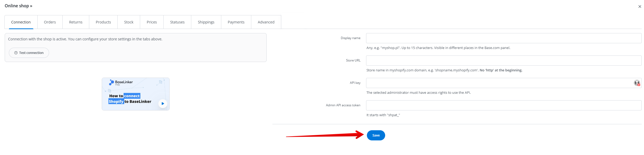Switch to the Statuses tab

[x=177, y=22]
